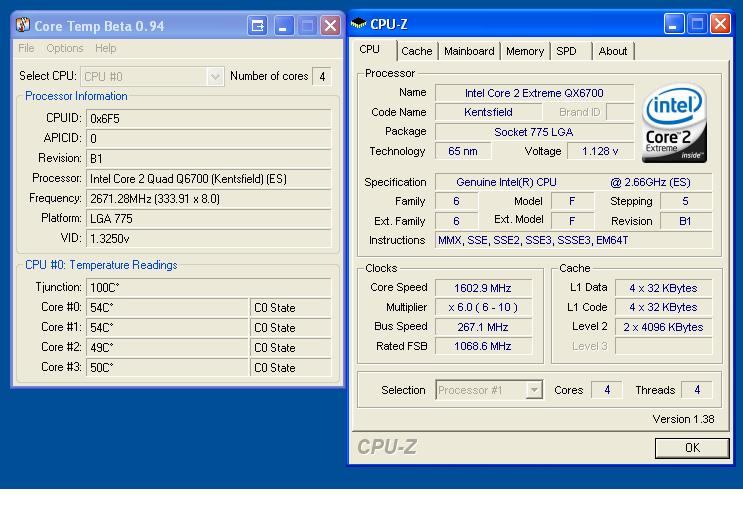Close the Core Temp Beta 0.94 window

(331, 25)
